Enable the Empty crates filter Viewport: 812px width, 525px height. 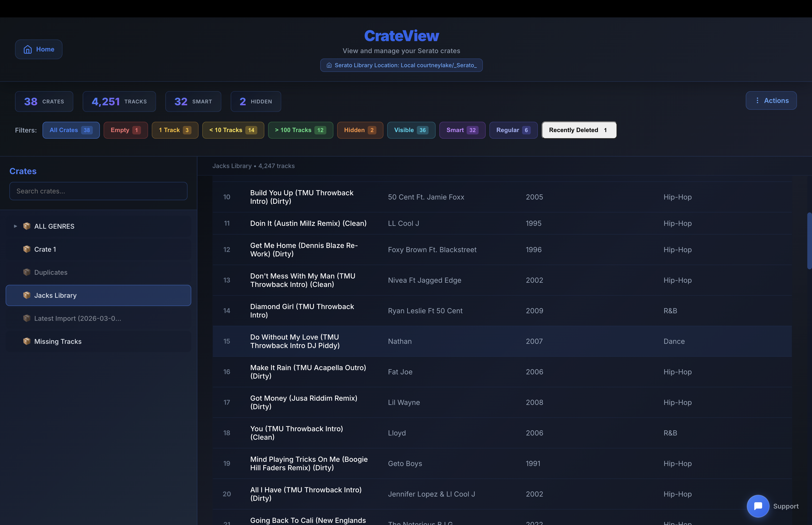[125, 130]
